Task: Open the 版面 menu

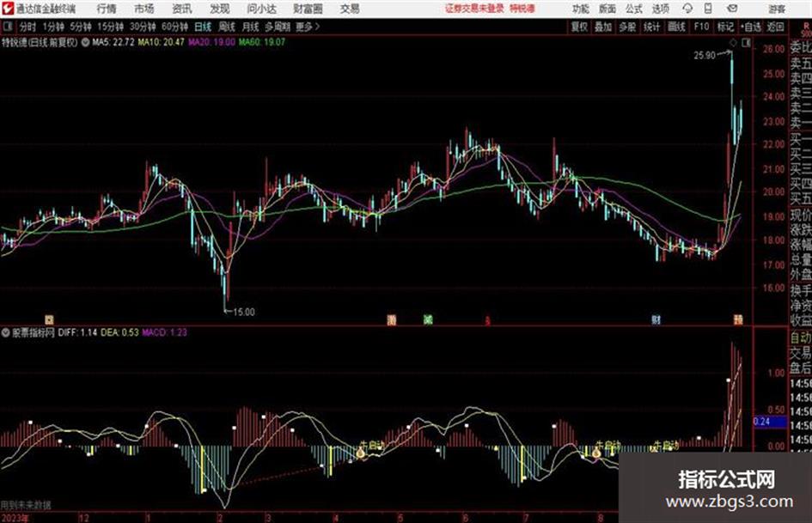Action: coord(607,9)
